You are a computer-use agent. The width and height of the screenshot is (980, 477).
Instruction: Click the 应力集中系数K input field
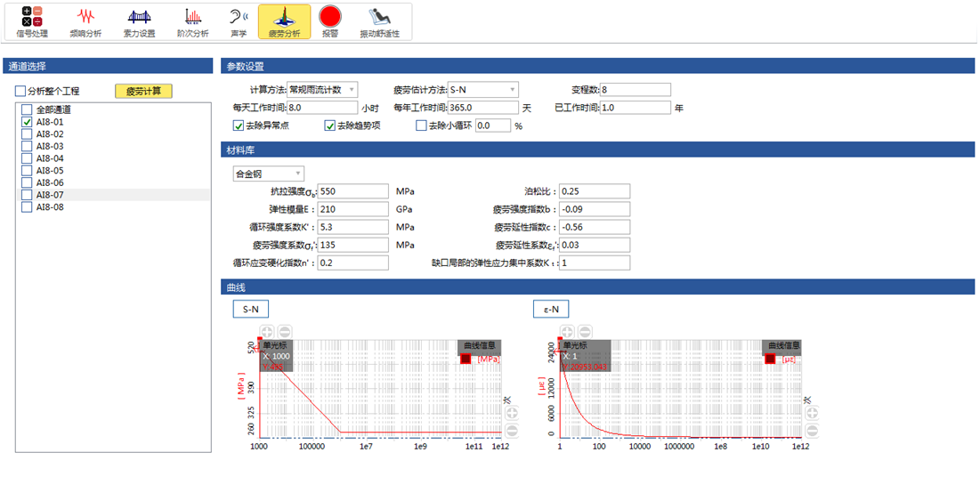point(595,263)
